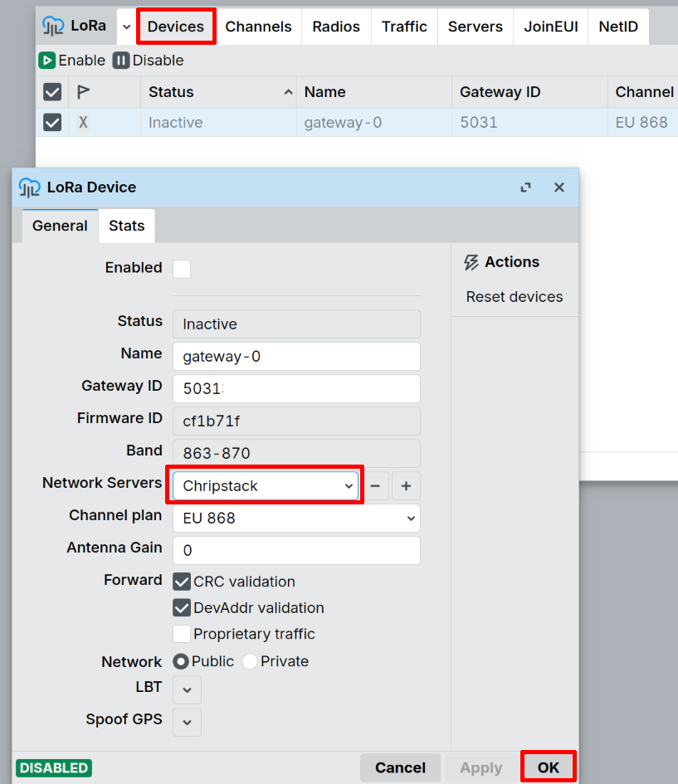This screenshot has width=678, height=784.
Task: Click the Enable play icon
Action: (47, 60)
